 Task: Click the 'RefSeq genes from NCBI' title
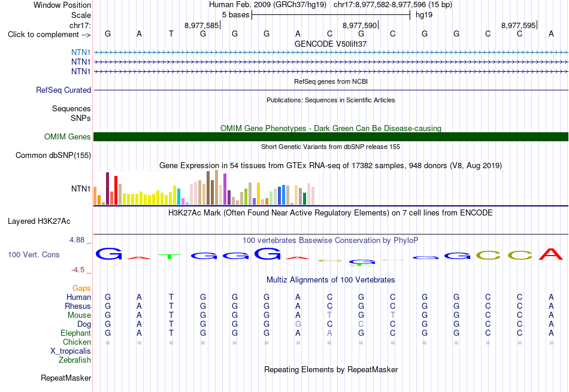click(331, 81)
